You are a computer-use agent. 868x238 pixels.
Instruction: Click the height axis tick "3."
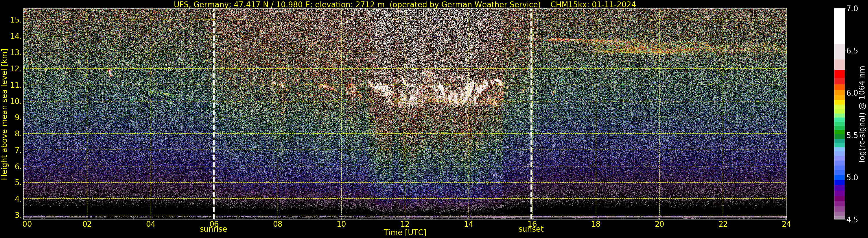coord(18,215)
